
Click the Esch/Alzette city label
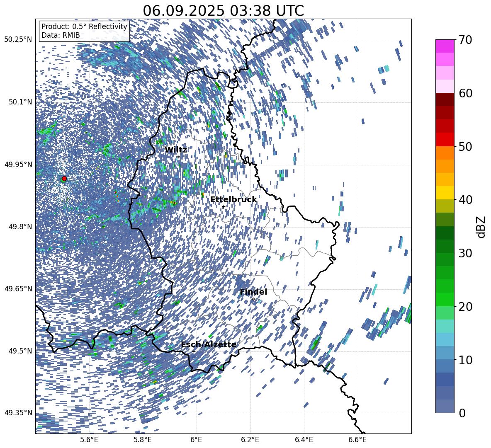tap(209, 344)
